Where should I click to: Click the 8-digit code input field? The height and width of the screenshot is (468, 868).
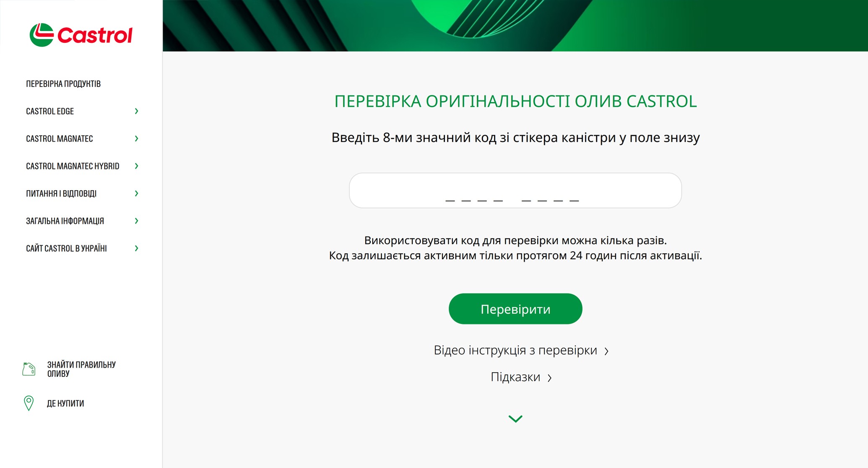515,191
